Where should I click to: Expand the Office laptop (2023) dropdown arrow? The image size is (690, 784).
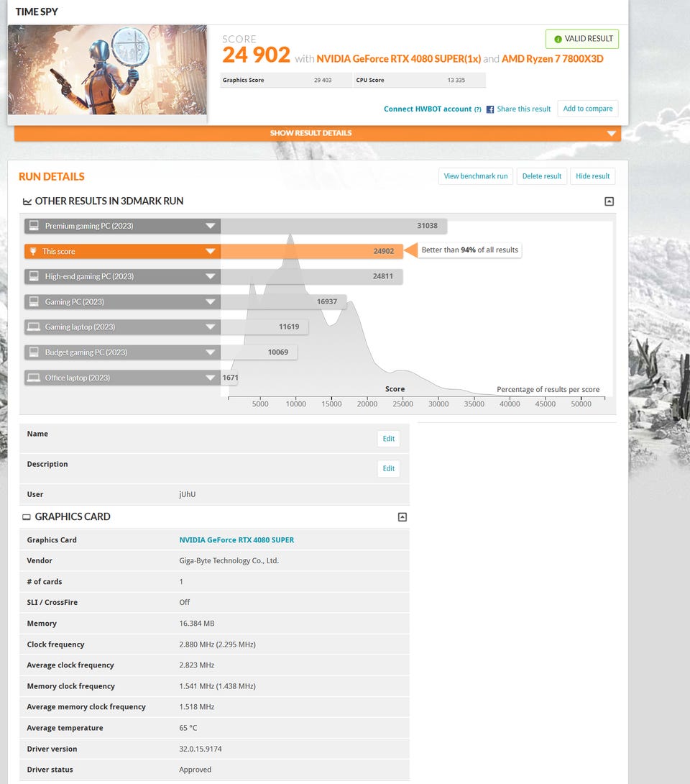coord(211,378)
